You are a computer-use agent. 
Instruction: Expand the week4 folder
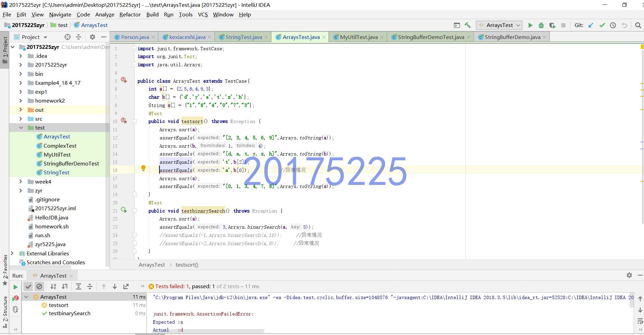(x=21, y=182)
